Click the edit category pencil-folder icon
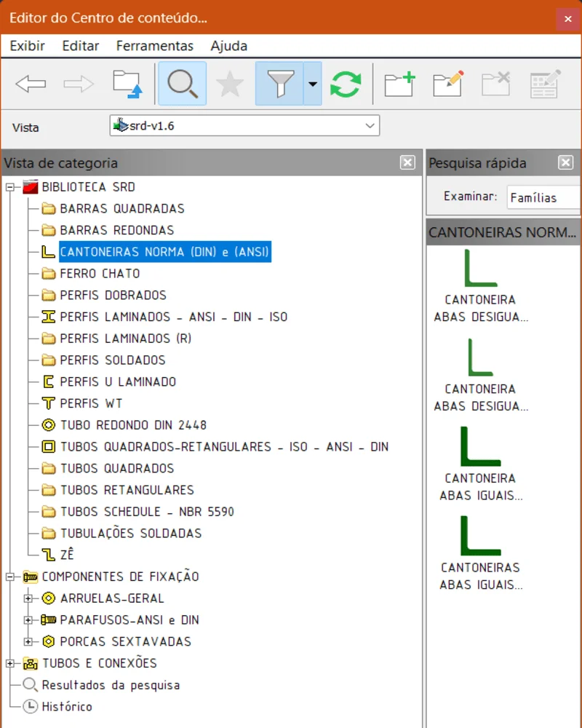 pos(447,84)
